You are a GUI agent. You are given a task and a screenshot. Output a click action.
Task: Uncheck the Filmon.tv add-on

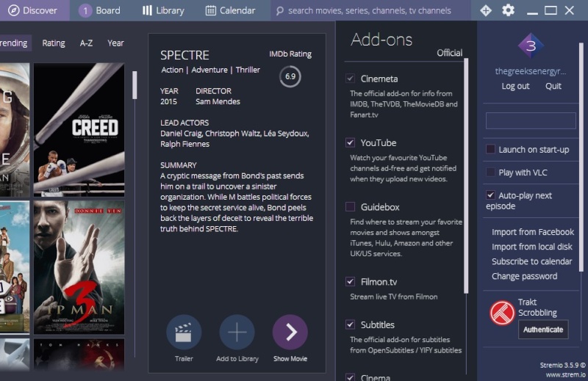tap(351, 281)
